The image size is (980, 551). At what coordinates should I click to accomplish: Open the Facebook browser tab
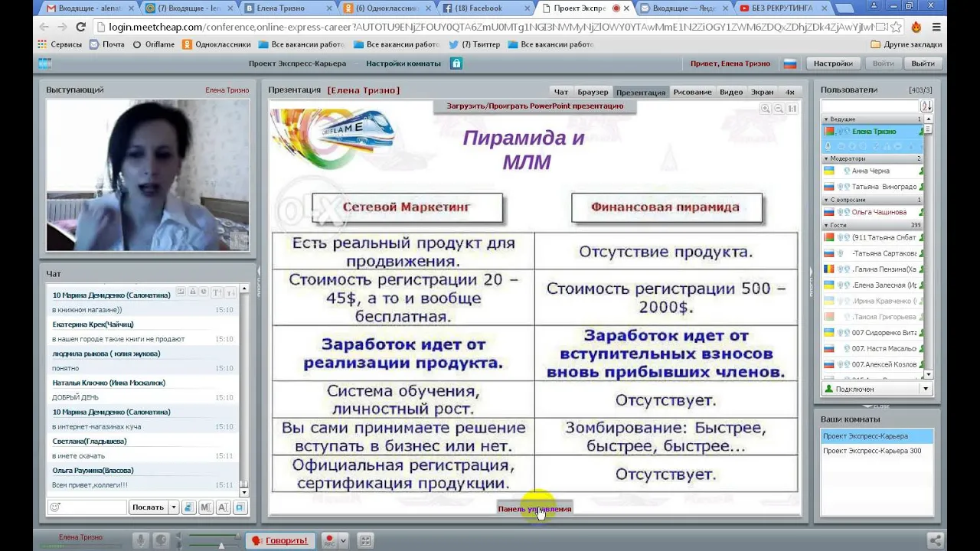(486, 8)
